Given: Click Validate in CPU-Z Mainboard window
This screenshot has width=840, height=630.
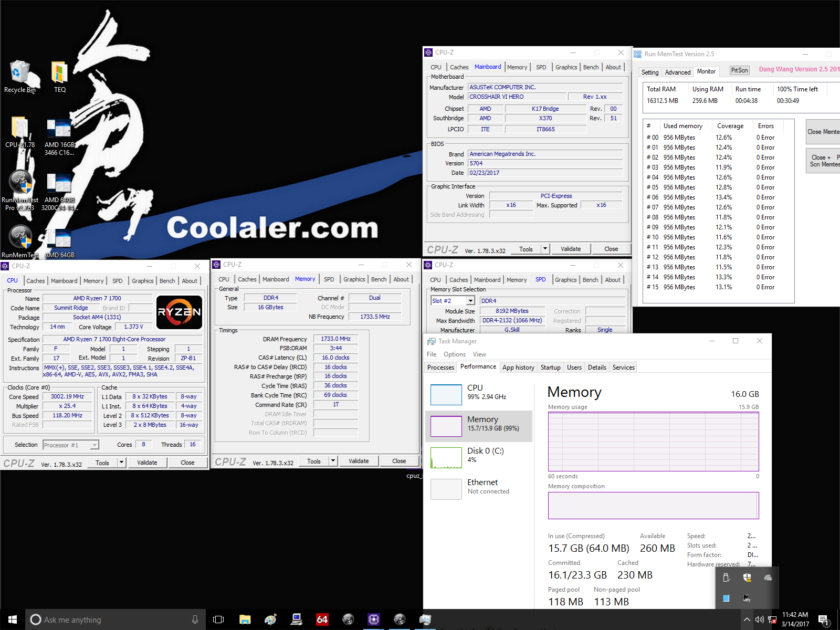Looking at the screenshot, I should coord(571,249).
